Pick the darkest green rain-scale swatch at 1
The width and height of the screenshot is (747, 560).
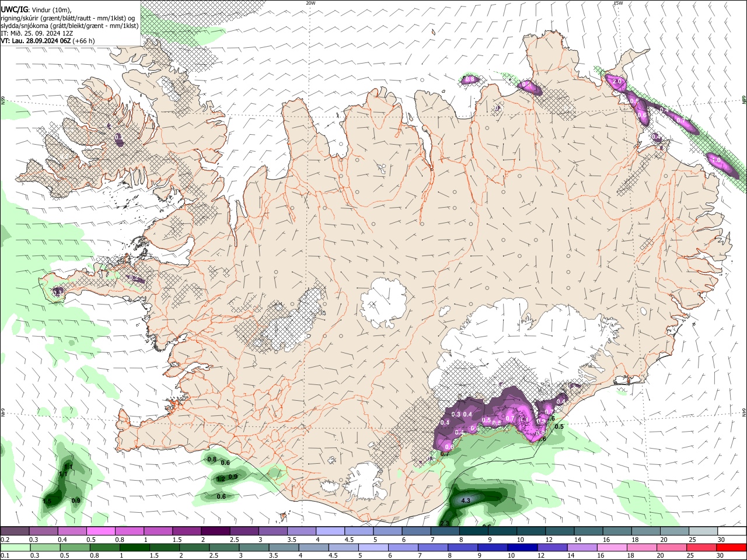(134, 547)
